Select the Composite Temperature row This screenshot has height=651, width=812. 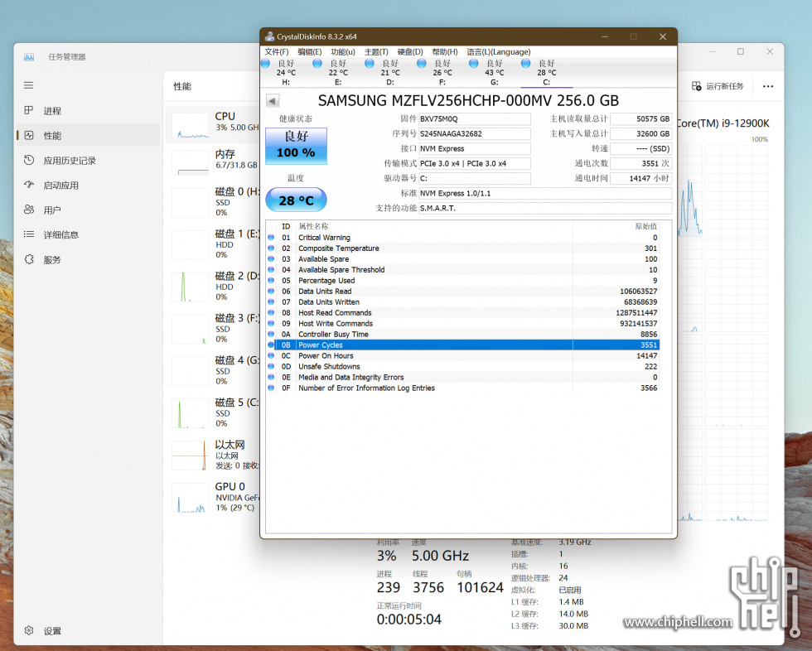(462, 248)
